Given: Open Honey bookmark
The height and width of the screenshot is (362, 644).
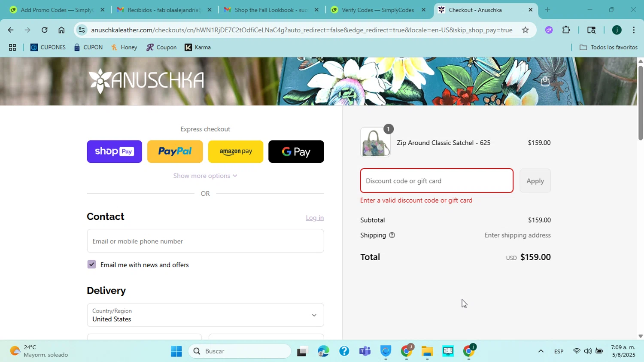Looking at the screenshot, I should [124, 47].
